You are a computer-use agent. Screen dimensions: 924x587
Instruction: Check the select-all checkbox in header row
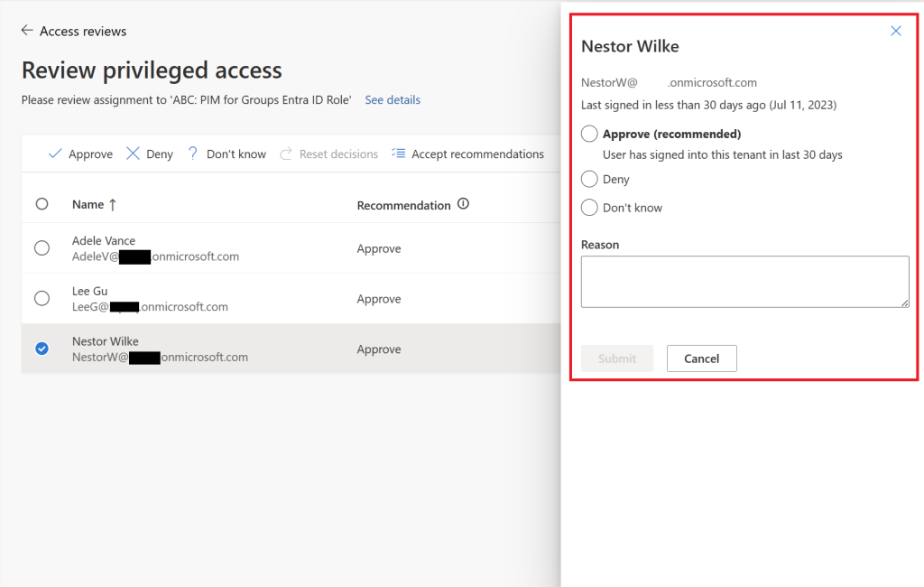[42, 204]
